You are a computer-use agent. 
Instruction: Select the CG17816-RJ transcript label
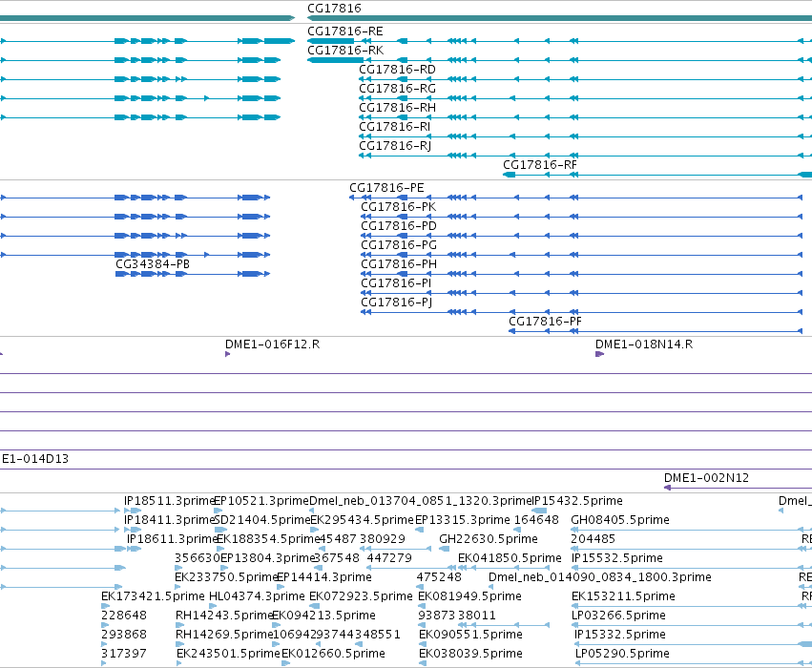(395, 146)
